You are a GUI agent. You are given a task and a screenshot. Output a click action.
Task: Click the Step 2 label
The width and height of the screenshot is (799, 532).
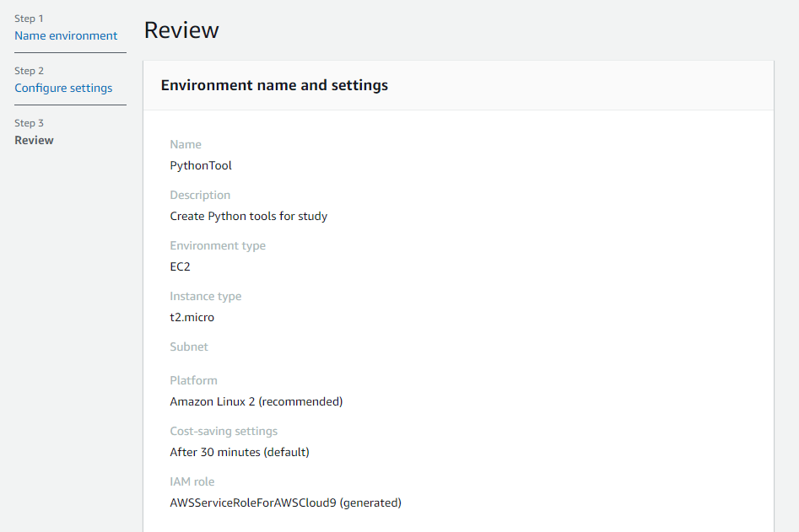(29, 71)
